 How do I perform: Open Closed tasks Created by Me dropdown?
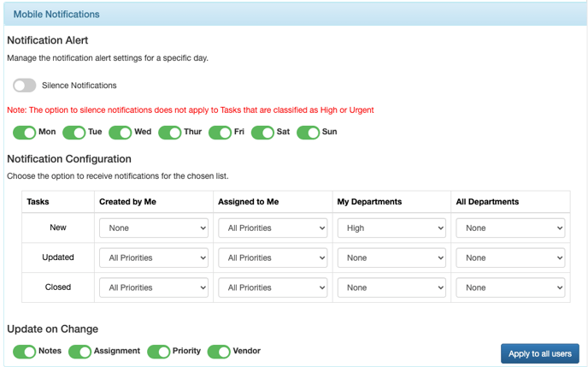(x=154, y=287)
